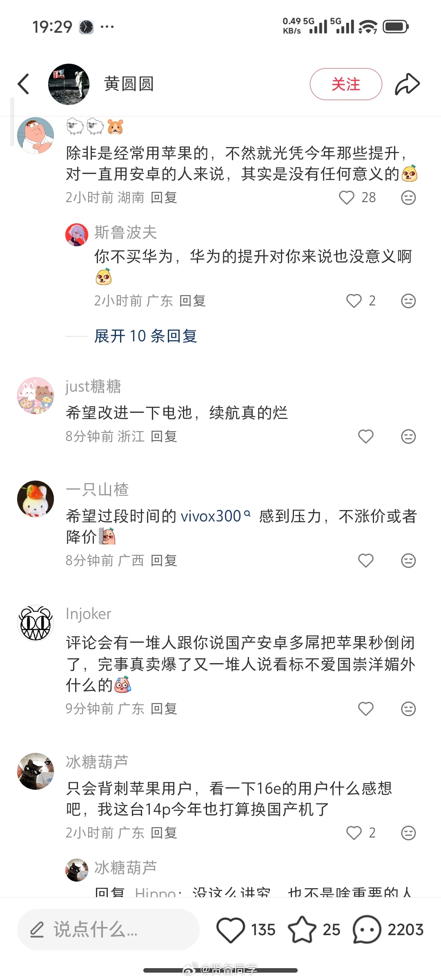Like the top comment with 28 likes
The image size is (441, 980).
(x=347, y=198)
